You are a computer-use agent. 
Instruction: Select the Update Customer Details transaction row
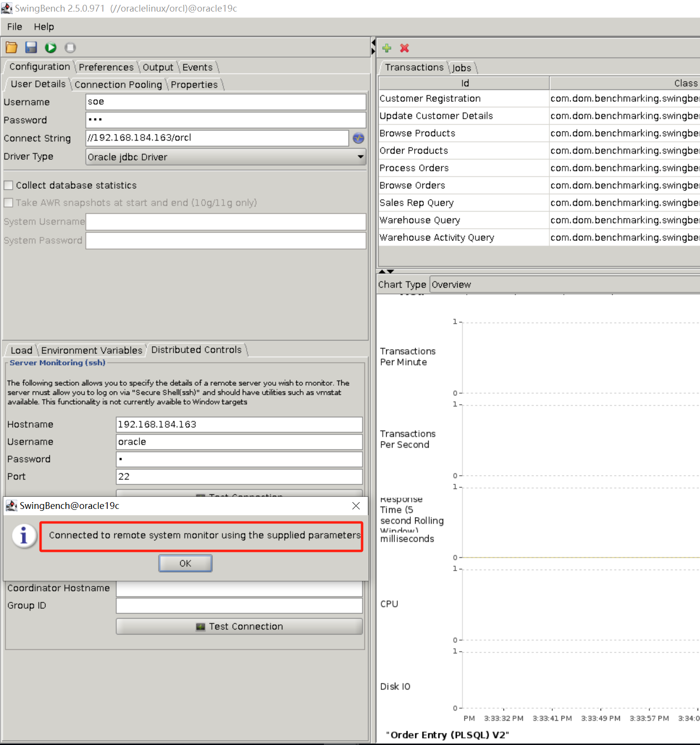tap(539, 116)
